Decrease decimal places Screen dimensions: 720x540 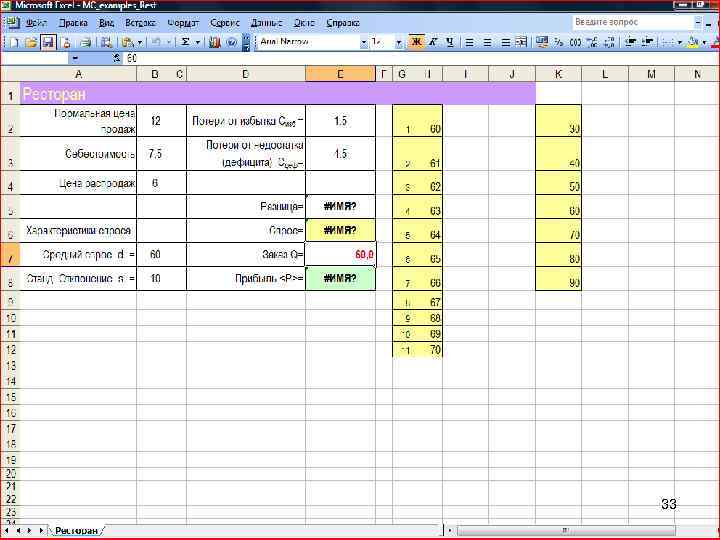[609, 42]
